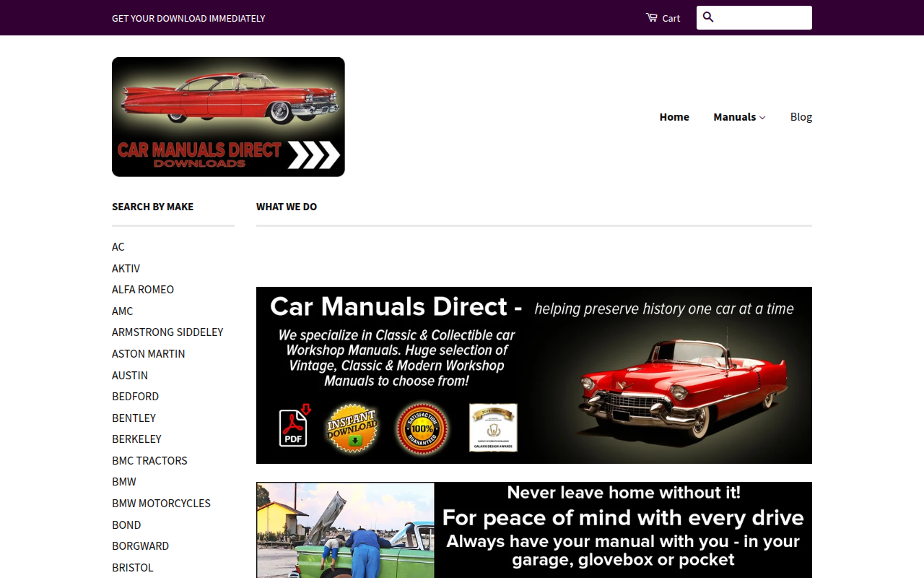Go to the Home menu item
The width and height of the screenshot is (924, 578).
pyautogui.click(x=674, y=117)
